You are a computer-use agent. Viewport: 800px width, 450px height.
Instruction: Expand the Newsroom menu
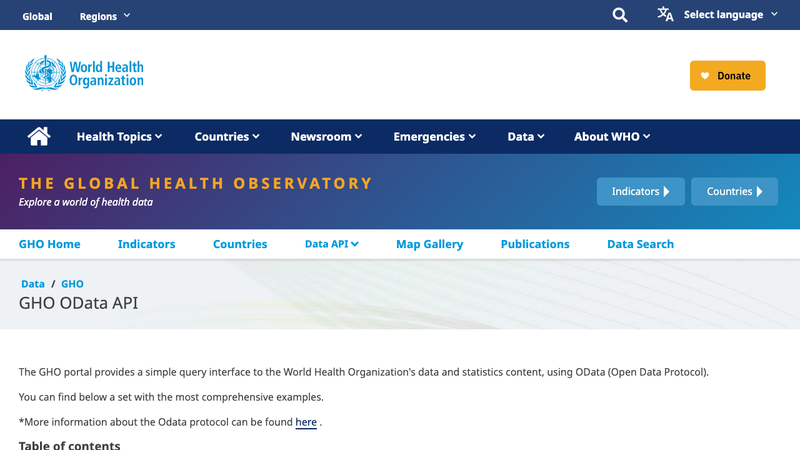click(x=327, y=137)
